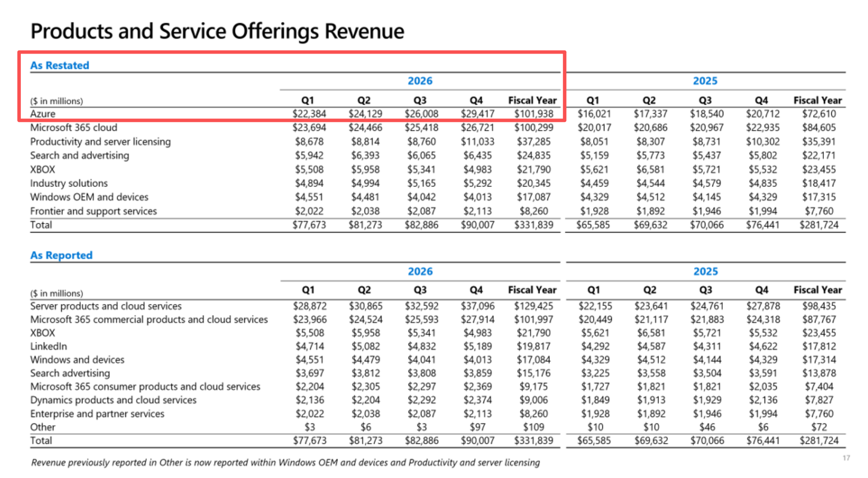This screenshot has width=868, height=478.
Task: Select the "Industry solutions" row label
Action: pos(69,183)
